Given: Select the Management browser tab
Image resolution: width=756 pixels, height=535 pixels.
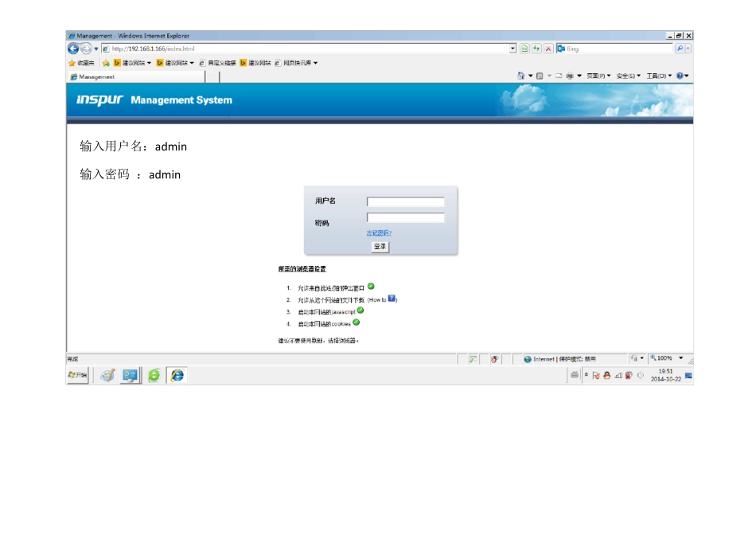Looking at the screenshot, I should 136,76.
